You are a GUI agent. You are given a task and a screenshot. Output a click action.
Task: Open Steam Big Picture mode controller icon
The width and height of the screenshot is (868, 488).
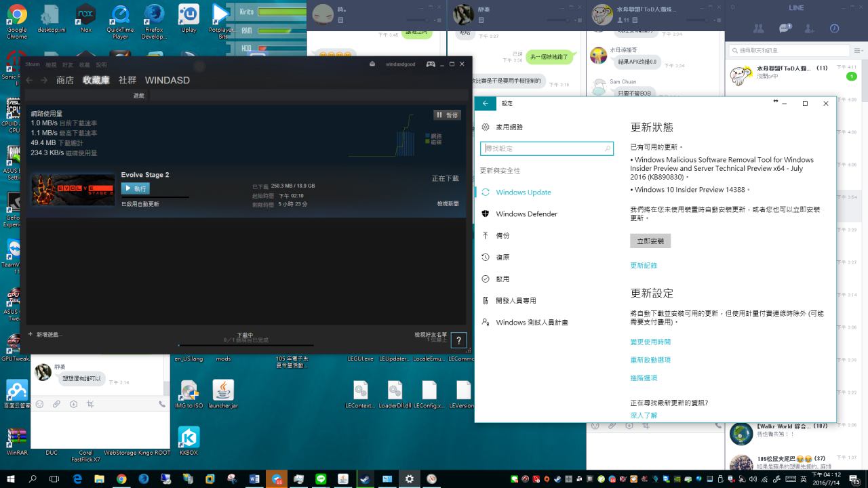pyautogui.click(x=431, y=64)
